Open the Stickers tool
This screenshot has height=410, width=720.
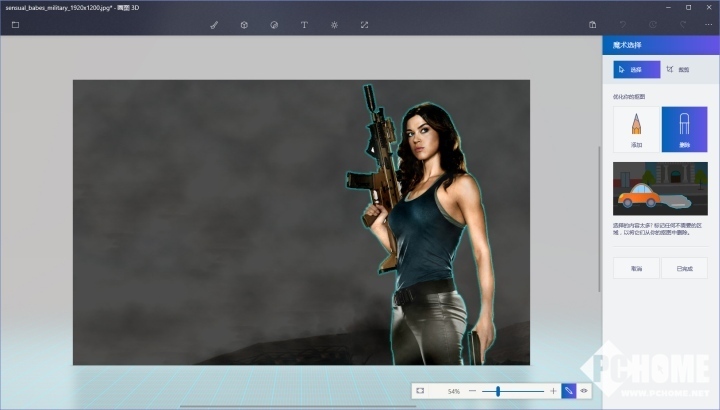pos(274,25)
